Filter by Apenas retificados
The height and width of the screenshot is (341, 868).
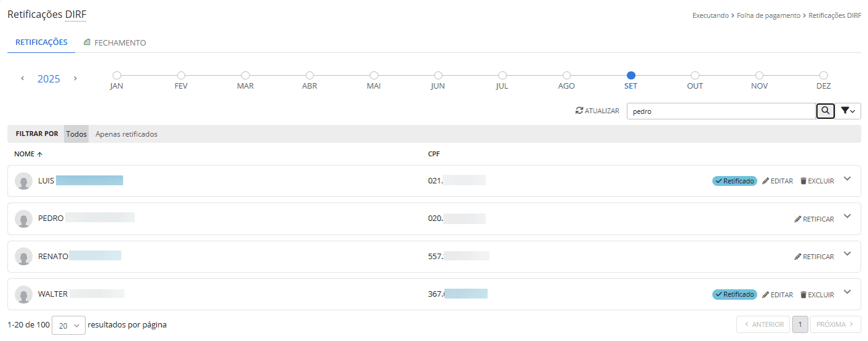pos(126,134)
